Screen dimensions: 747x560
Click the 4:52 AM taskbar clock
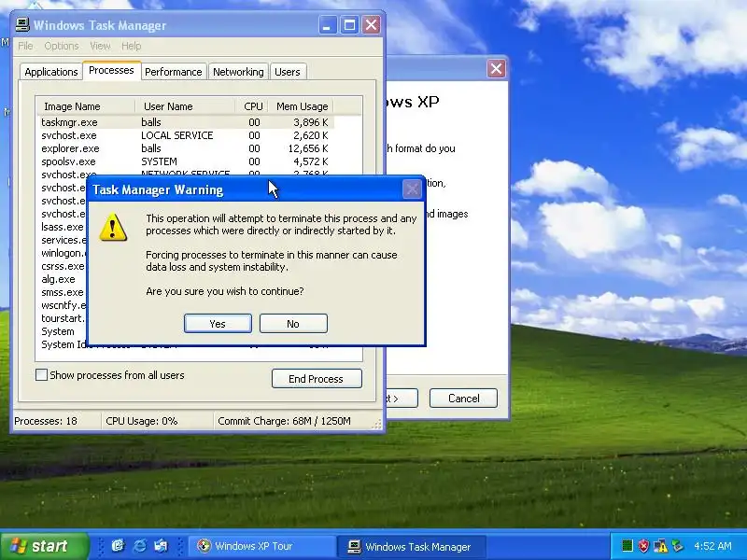coord(712,546)
